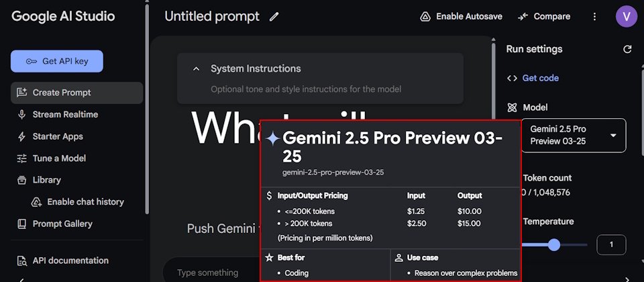Reset run settings with the refresh icon

pyautogui.click(x=627, y=49)
